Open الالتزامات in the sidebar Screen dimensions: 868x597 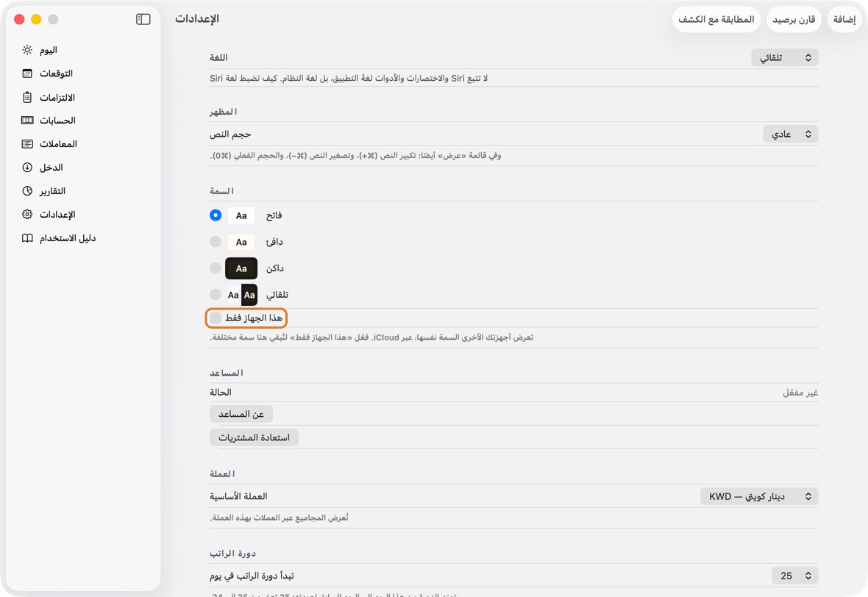[x=83, y=97]
